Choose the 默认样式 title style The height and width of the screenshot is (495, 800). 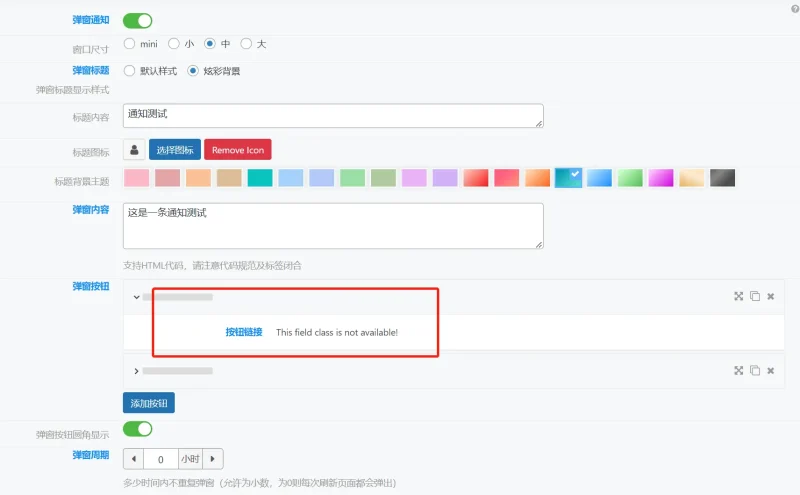click(130, 71)
